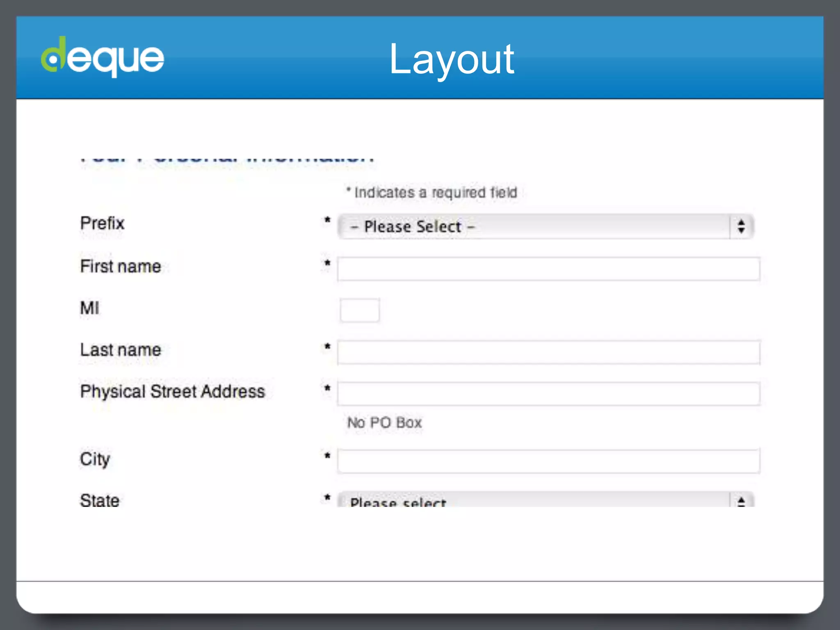Screen dimensions: 840x630
Task: Click the State label
Action: [100, 500]
